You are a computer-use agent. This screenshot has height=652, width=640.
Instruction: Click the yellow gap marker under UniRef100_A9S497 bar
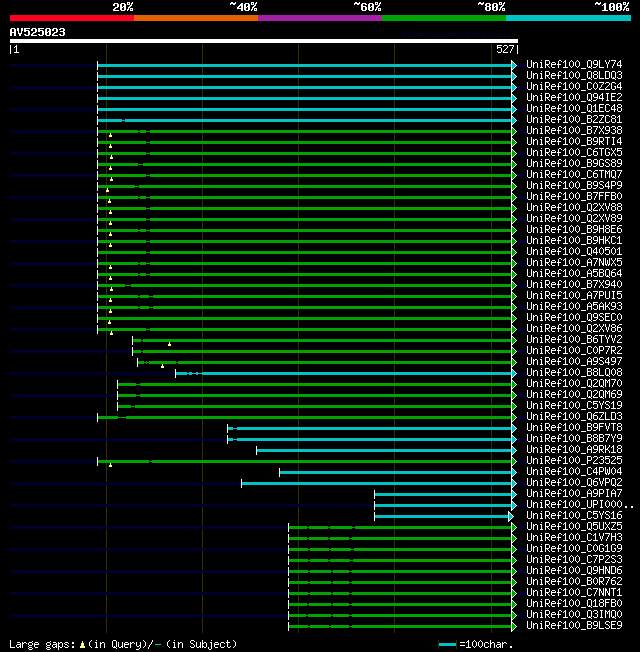162,366
